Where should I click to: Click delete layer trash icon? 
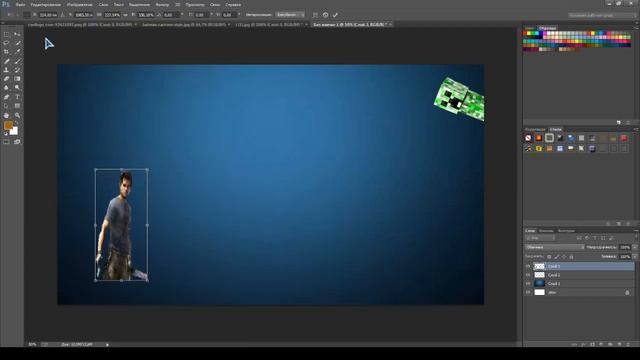tap(627, 344)
